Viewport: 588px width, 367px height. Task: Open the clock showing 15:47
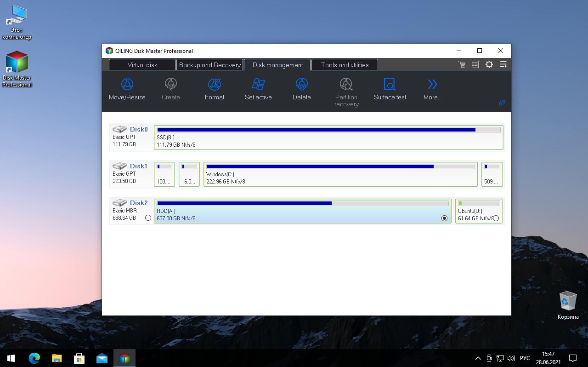pyautogui.click(x=548, y=358)
